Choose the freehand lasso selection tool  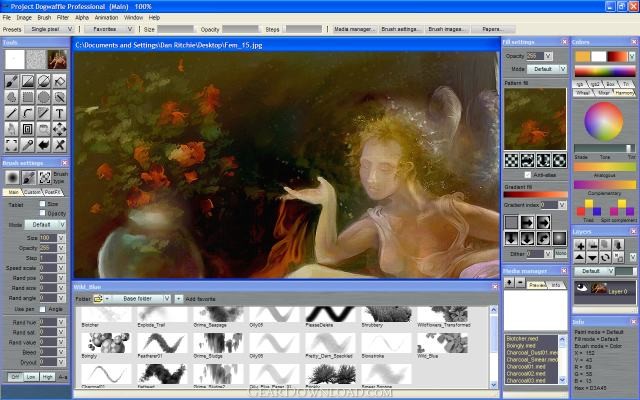click(11, 97)
